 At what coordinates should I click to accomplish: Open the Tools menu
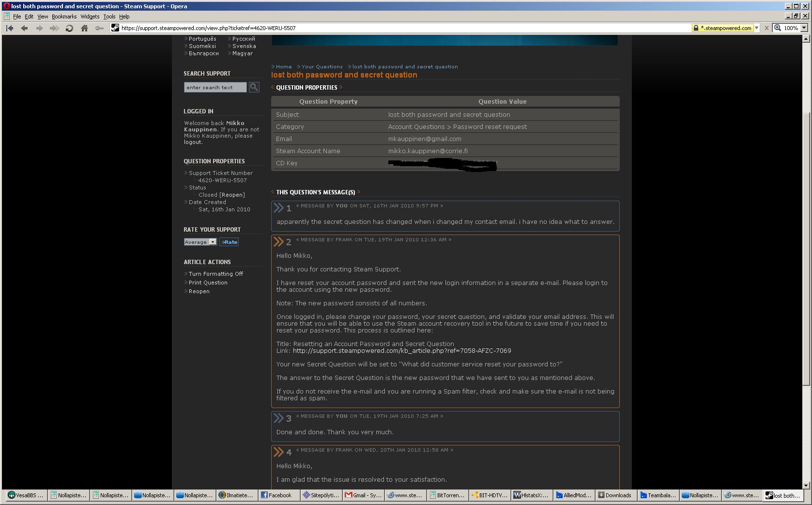point(109,16)
